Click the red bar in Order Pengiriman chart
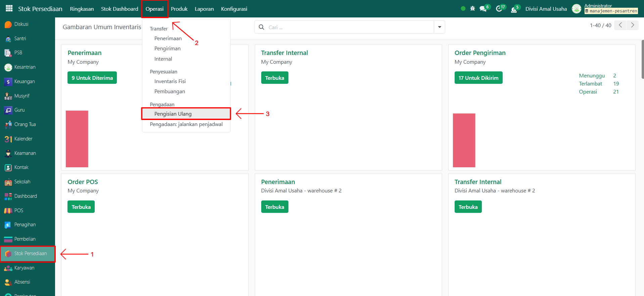 click(464, 140)
